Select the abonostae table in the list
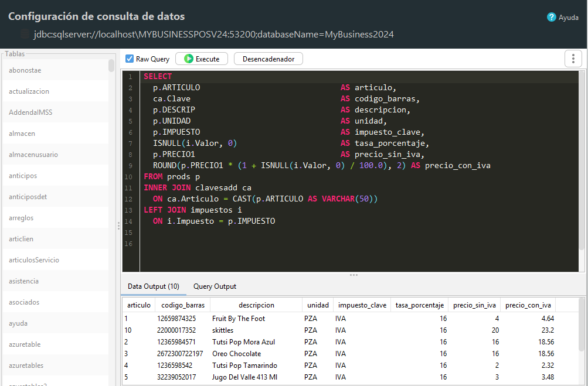The image size is (588, 386). 56,70
